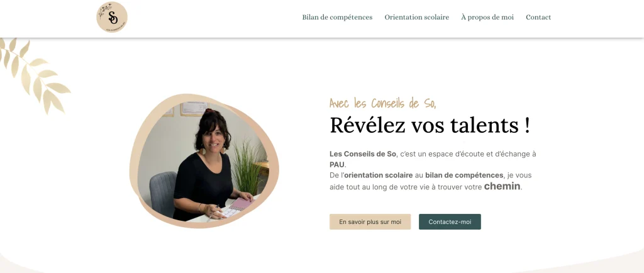Viewport: 644px width, 273px height.
Task: Click the framed certificate in the photo
Action: pos(194,108)
